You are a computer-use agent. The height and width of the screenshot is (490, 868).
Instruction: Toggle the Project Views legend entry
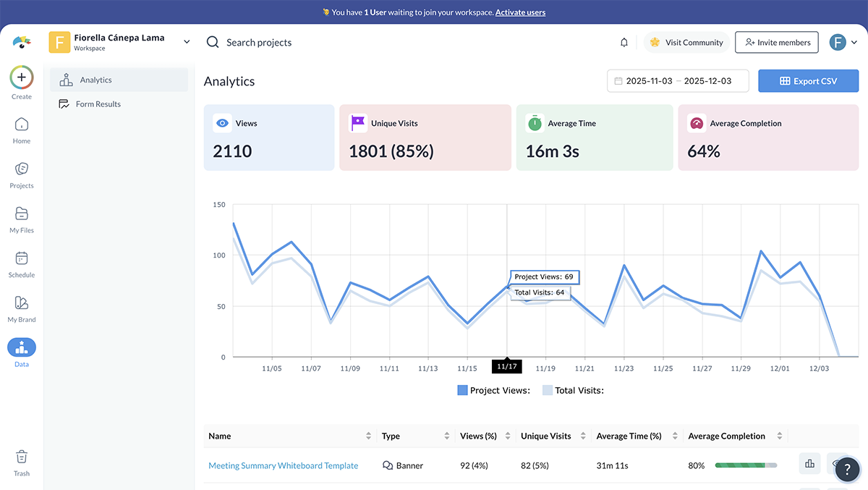493,390
